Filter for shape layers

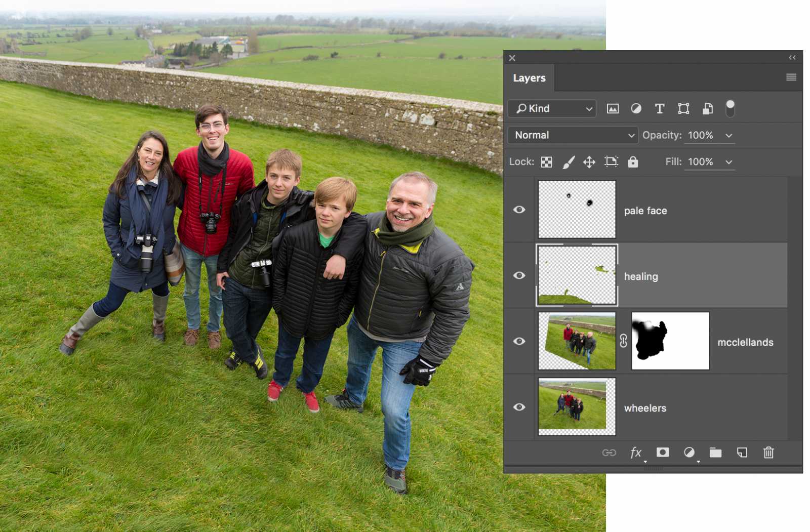(683, 108)
